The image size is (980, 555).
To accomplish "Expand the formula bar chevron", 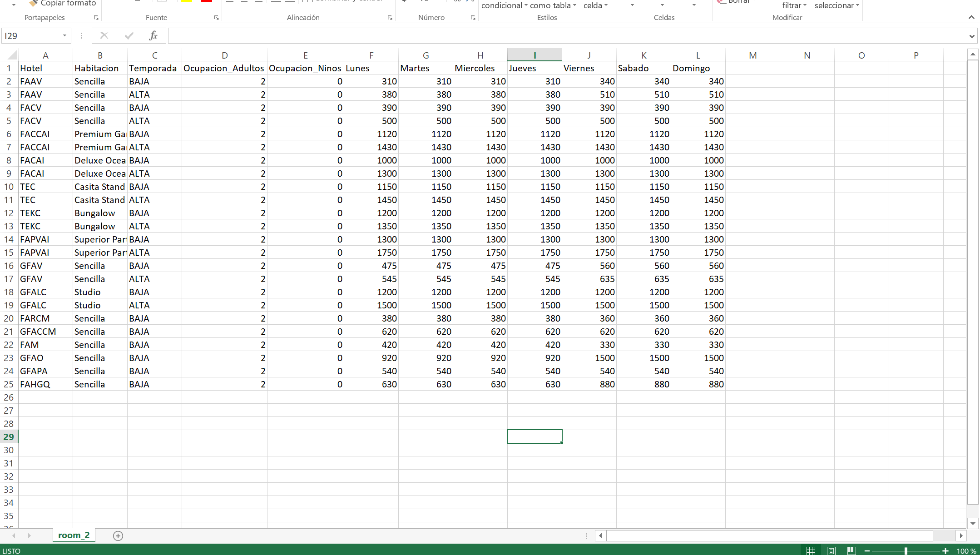I will 971,36.
